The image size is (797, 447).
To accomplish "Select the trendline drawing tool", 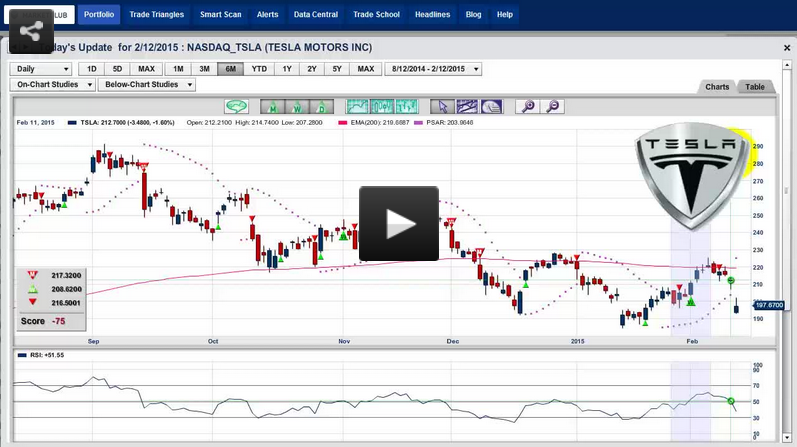I will coord(467,106).
